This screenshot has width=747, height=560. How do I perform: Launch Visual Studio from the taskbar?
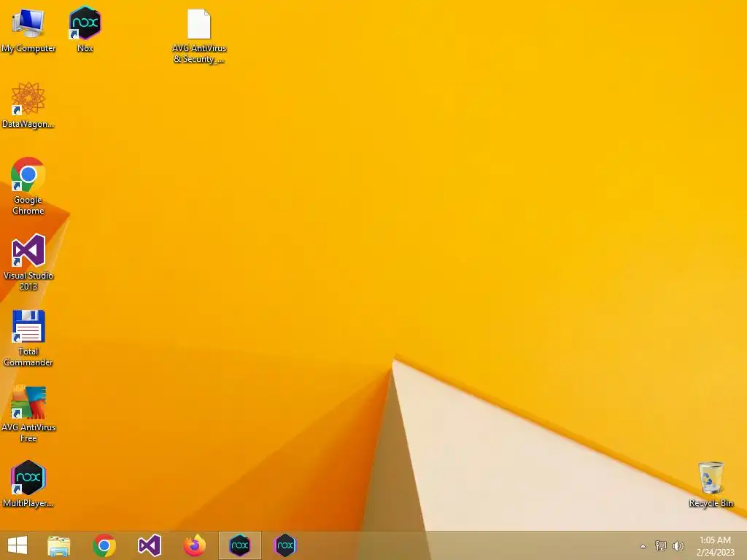click(149, 545)
